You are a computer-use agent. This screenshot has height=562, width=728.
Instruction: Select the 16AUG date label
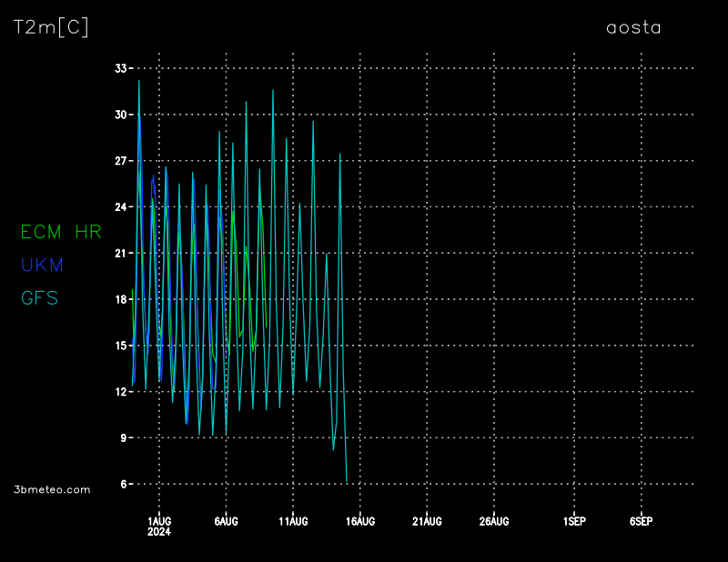[x=360, y=521]
